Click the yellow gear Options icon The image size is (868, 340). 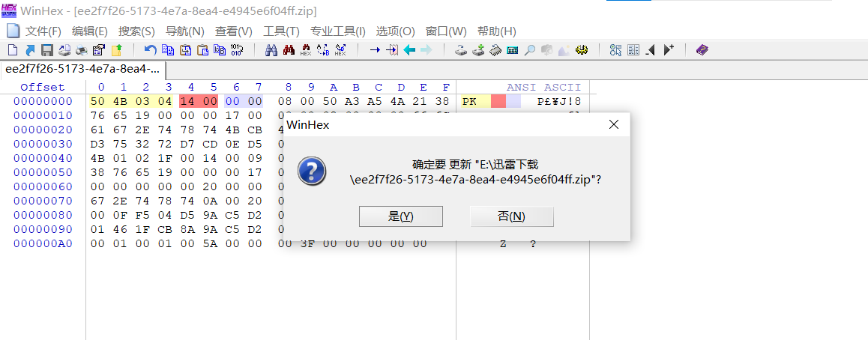[581, 49]
